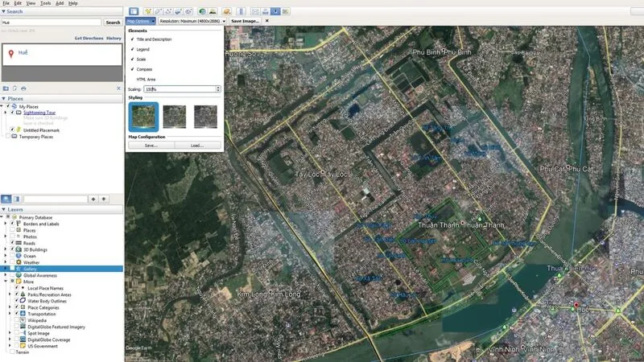Enable the Terrain layer checkbox
The height and width of the screenshot is (362, 644).
(12, 352)
